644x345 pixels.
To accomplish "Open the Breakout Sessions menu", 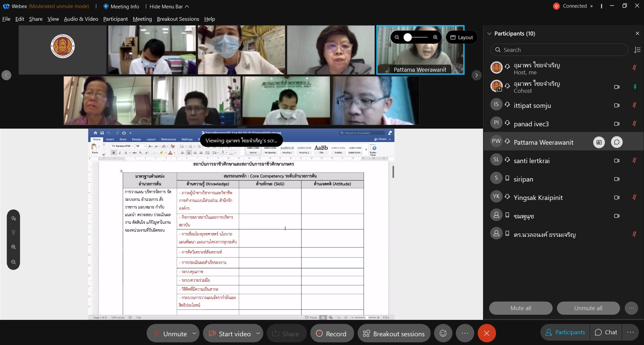I will tap(178, 19).
